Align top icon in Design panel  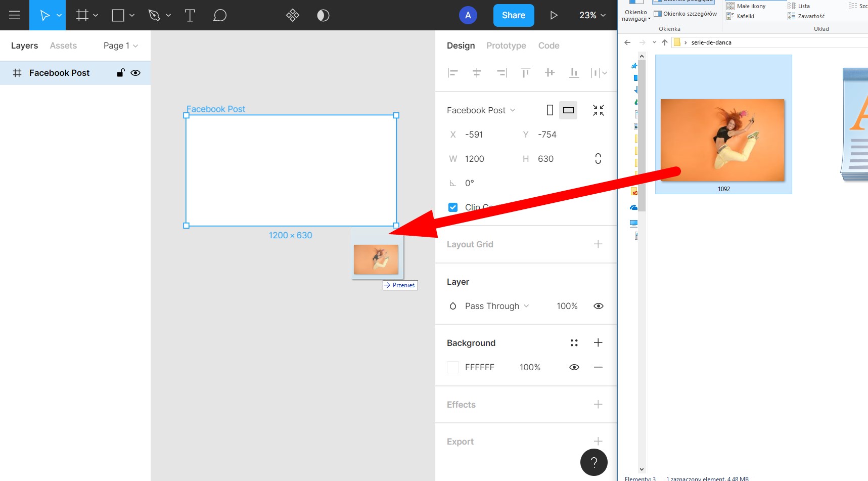(x=526, y=73)
